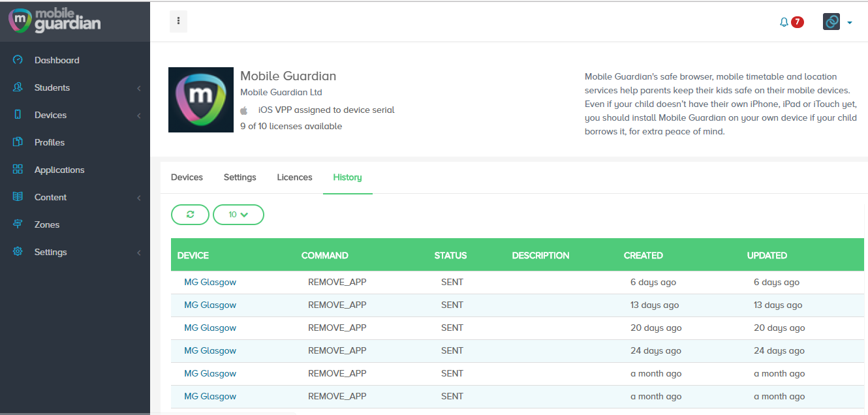The image size is (868, 415).
Task: Click the DESCRIPTION column header
Action: click(x=541, y=256)
